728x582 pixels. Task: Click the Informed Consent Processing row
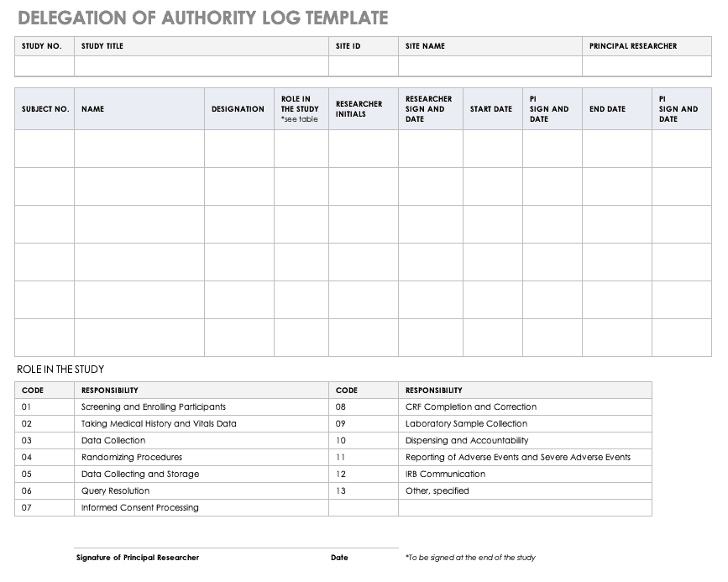tap(140, 508)
